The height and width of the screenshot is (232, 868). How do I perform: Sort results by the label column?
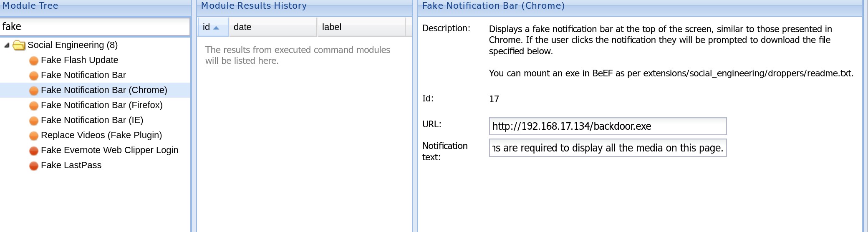tap(361, 27)
